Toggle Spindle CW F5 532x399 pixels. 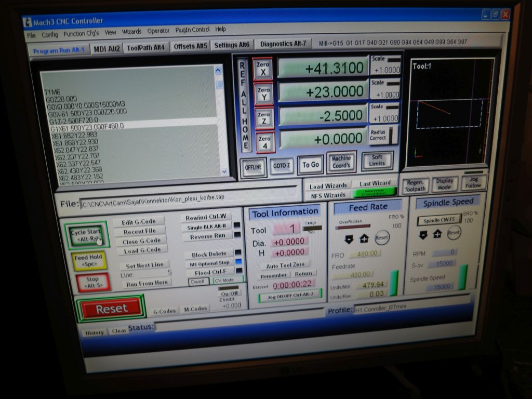pyautogui.click(x=438, y=220)
